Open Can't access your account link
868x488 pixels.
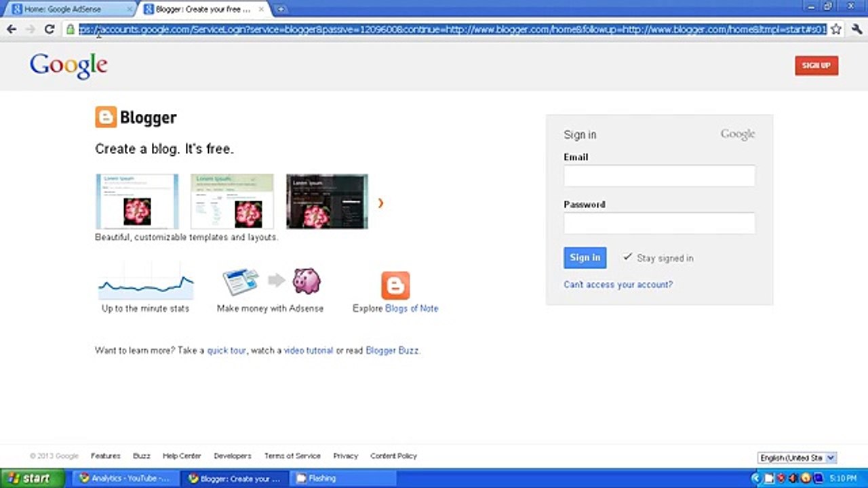[618, 285]
